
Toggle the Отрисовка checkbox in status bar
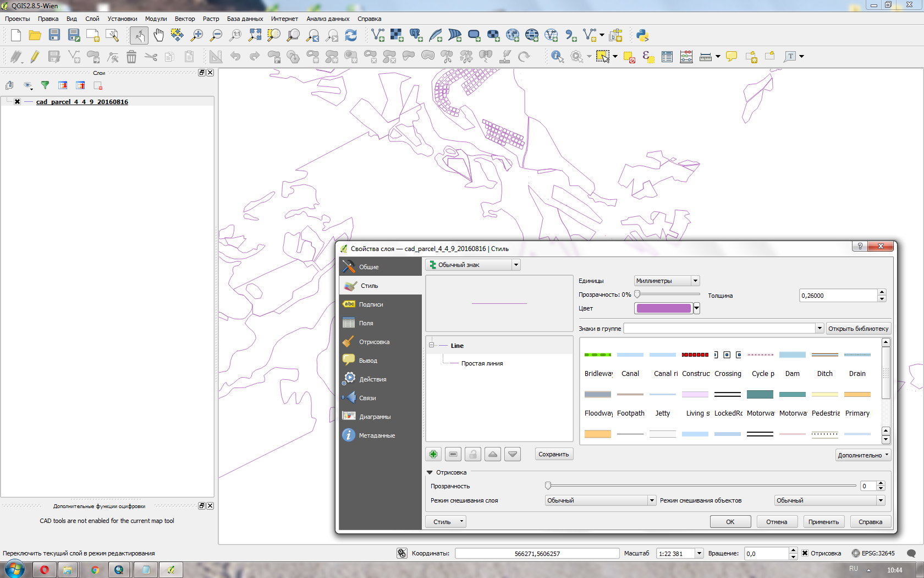coord(805,553)
